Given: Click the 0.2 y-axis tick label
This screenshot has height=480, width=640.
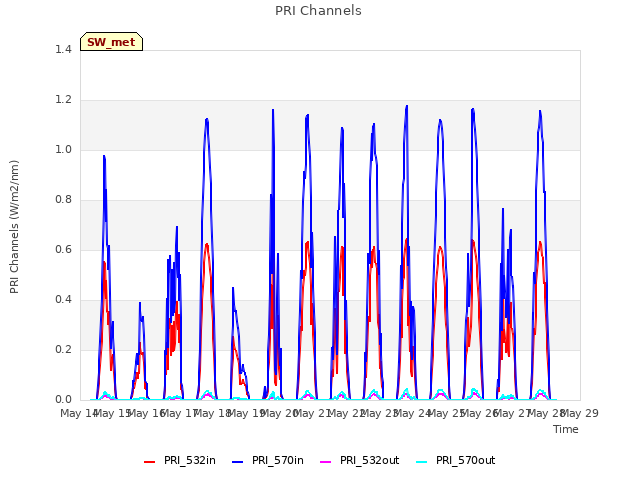Looking at the screenshot, I should pyautogui.click(x=63, y=349).
